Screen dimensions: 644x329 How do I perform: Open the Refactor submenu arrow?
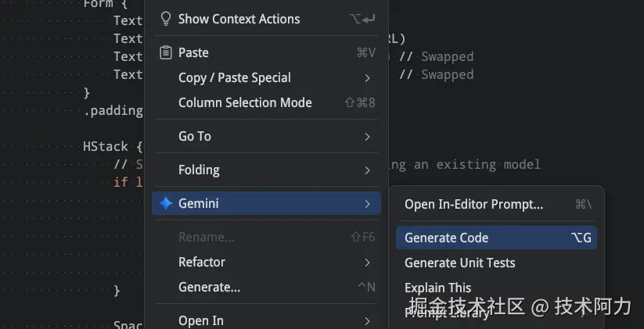368,263
